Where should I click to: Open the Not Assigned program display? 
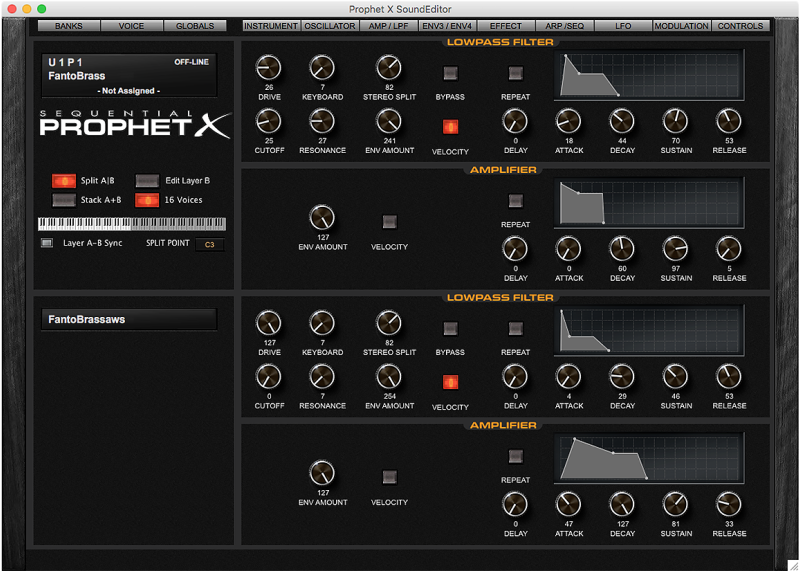pos(127,91)
